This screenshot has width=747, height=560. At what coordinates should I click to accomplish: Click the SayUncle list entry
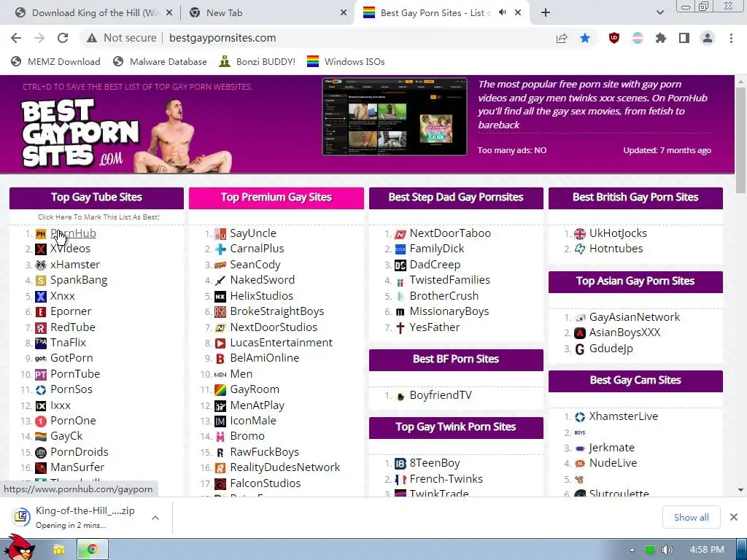[x=253, y=233]
